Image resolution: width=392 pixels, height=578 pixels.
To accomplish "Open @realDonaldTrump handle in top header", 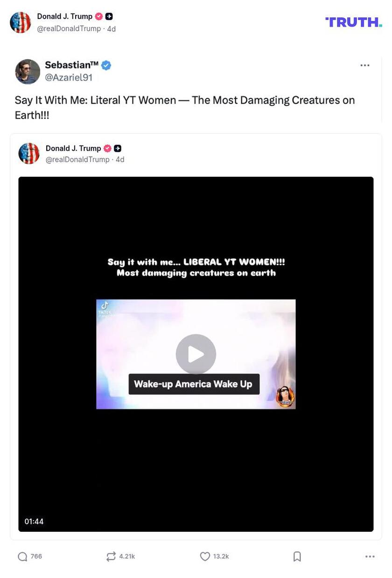I will click(x=69, y=28).
